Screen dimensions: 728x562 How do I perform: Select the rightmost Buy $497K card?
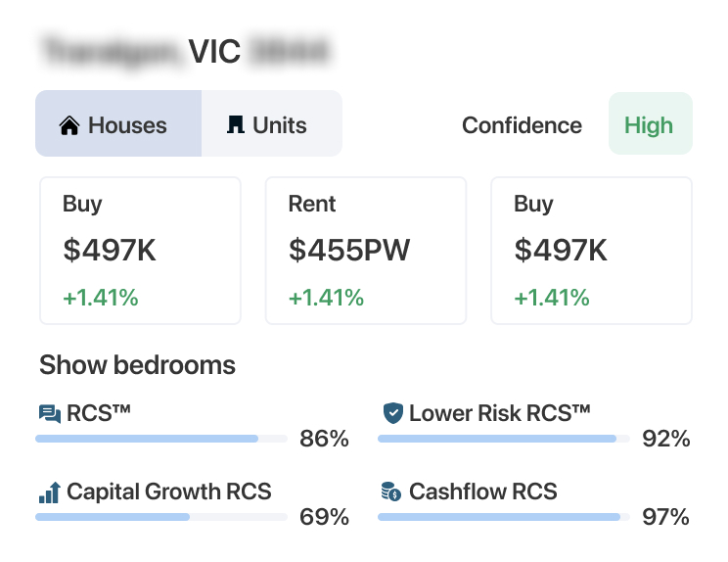[x=591, y=251]
